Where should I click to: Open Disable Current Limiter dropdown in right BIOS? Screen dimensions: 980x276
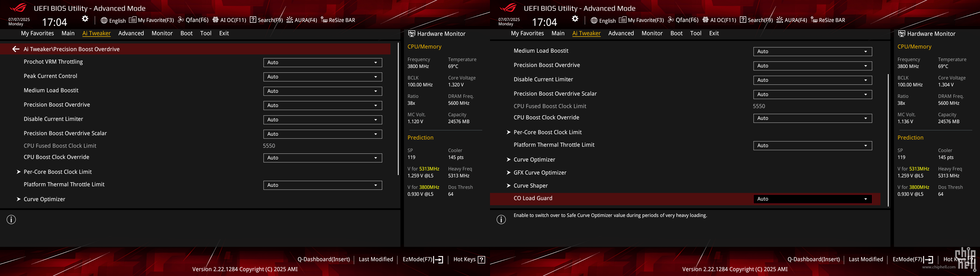813,80
